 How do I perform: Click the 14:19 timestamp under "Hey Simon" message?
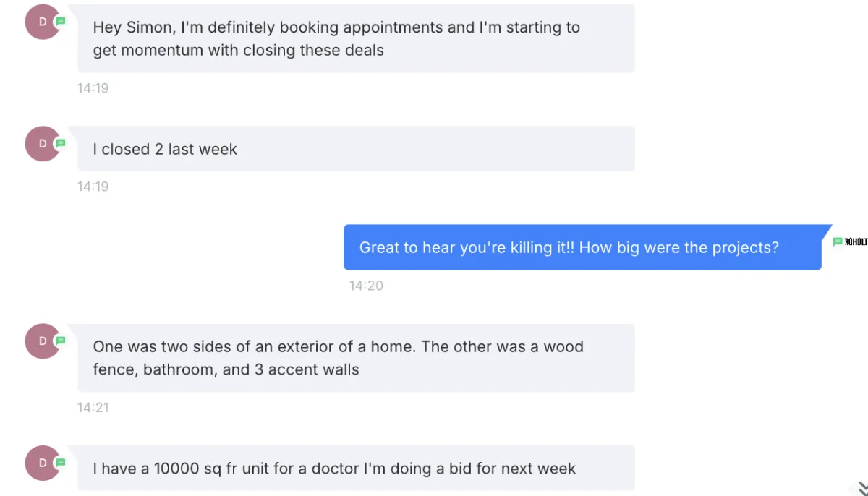tap(93, 88)
